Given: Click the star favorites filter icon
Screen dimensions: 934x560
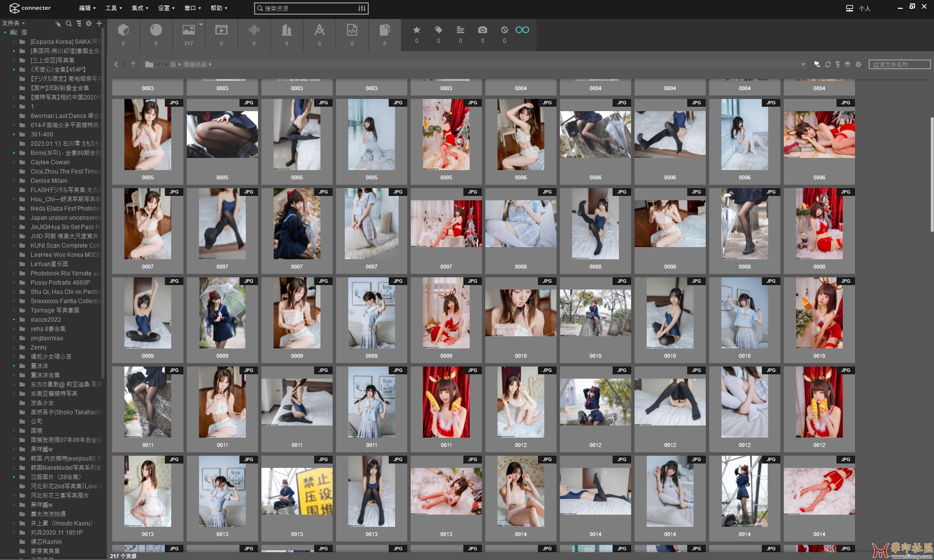Looking at the screenshot, I should pos(417,30).
